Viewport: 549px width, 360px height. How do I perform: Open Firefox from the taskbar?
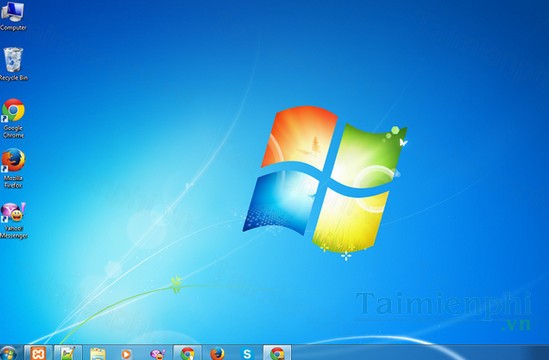[x=217, y=353]
